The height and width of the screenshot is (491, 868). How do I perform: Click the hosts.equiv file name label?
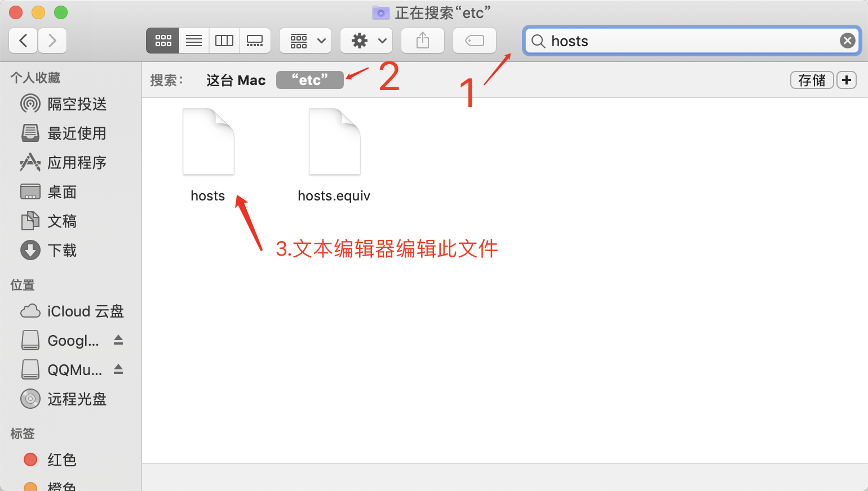click(x=334, y=196)
